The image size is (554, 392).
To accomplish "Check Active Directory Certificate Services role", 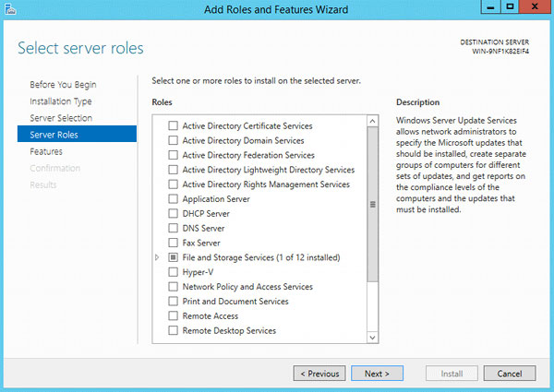I will point(174,126).
